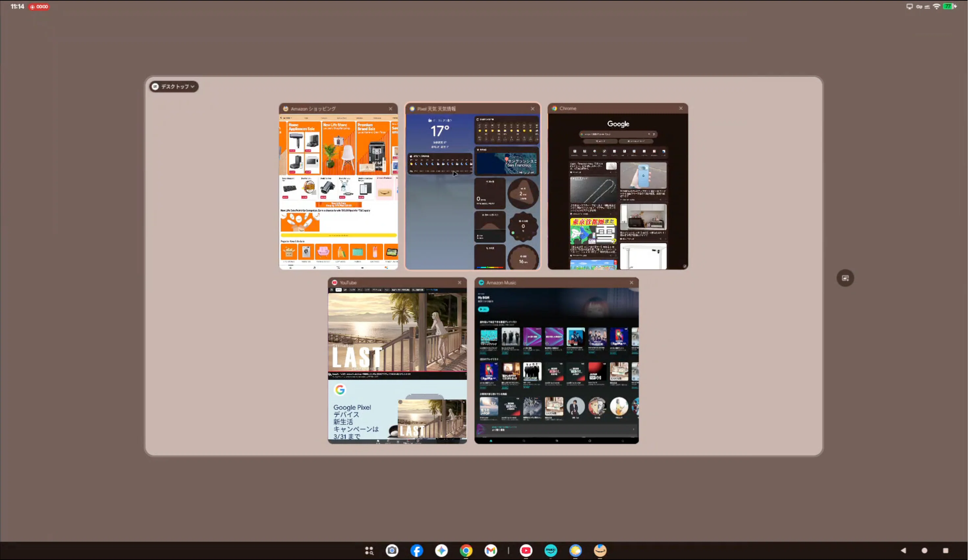Open Facebook from the taskbar
968x560 pixels.
416,550
